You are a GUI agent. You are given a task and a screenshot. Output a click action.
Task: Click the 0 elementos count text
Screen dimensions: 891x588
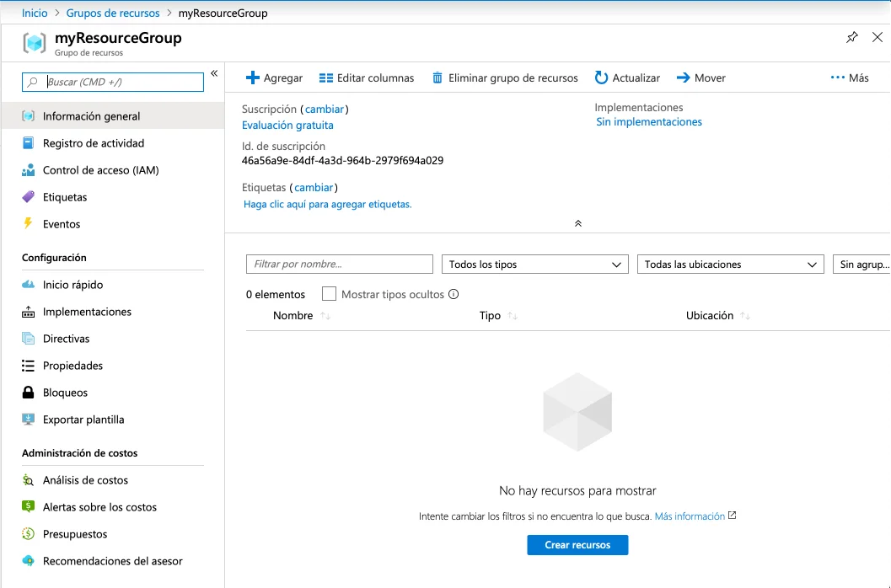(276, 294)
